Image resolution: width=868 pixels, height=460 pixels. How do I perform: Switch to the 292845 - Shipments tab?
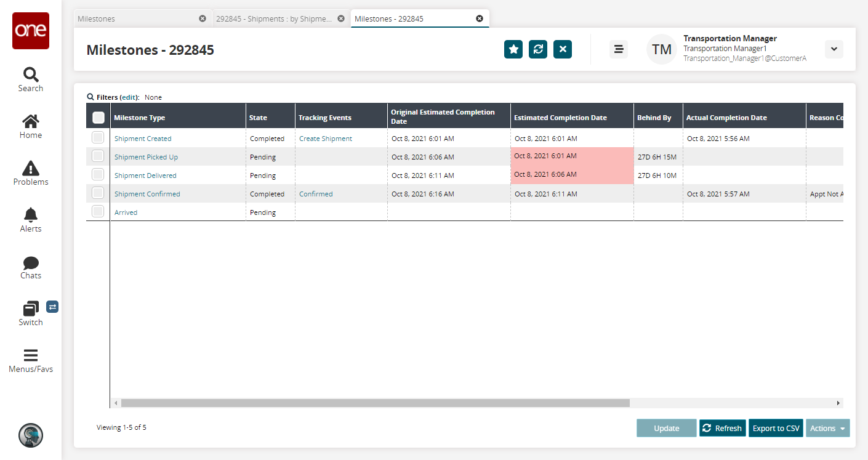click(x=273, y=18)
